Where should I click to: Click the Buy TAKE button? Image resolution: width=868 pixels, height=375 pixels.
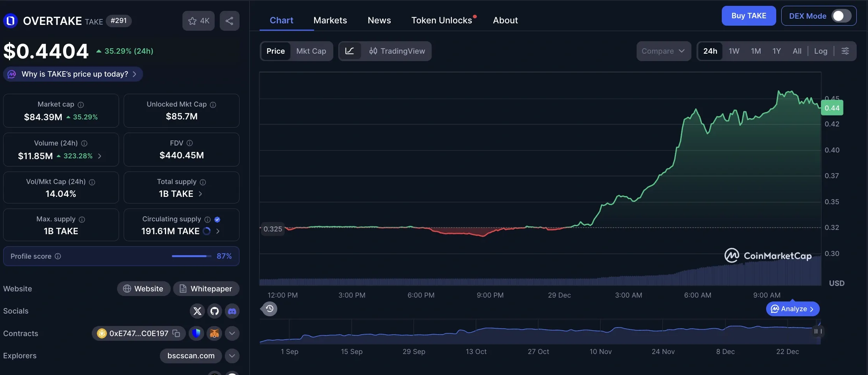[749, 16]
